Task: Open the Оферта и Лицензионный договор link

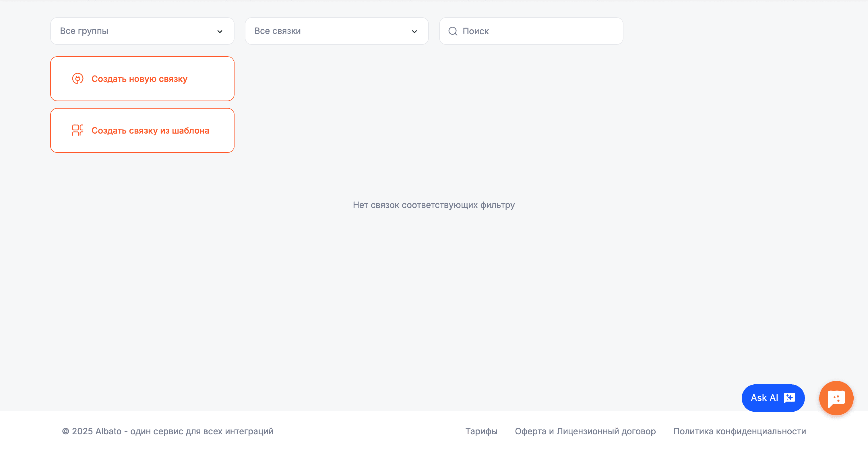Action: pyautogui.click(x=585, y=431)
